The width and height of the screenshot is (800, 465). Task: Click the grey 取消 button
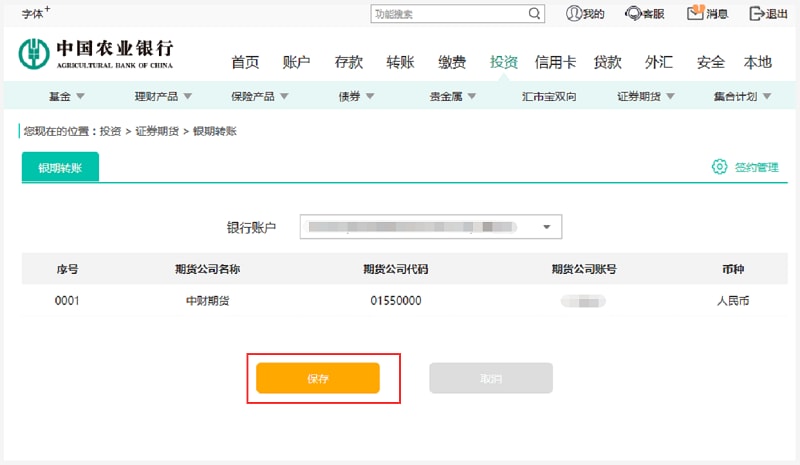pyautogui.click(x=491, y=378)
